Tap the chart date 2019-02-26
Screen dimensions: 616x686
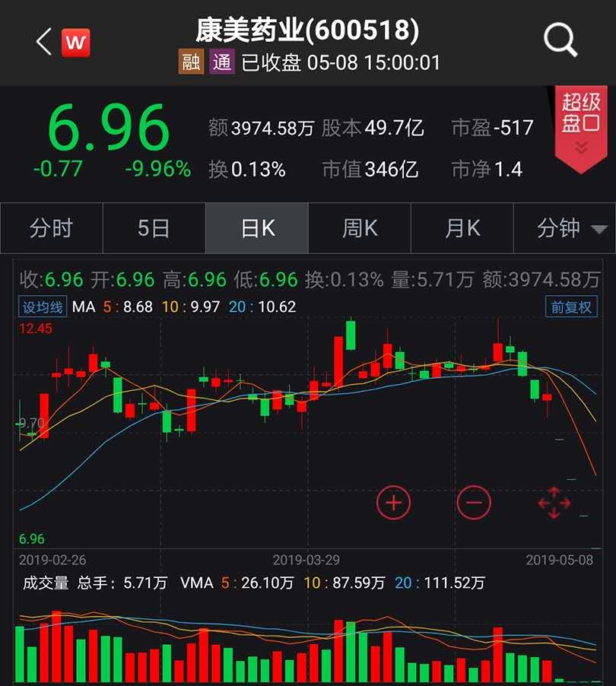click(x=52, y=560)
